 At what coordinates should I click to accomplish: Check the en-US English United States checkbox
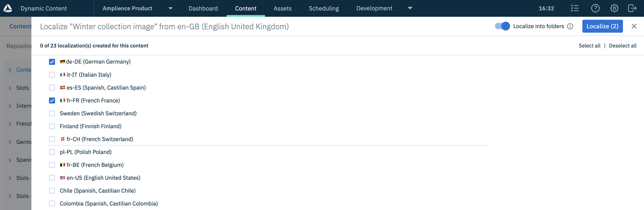point(52,178)
